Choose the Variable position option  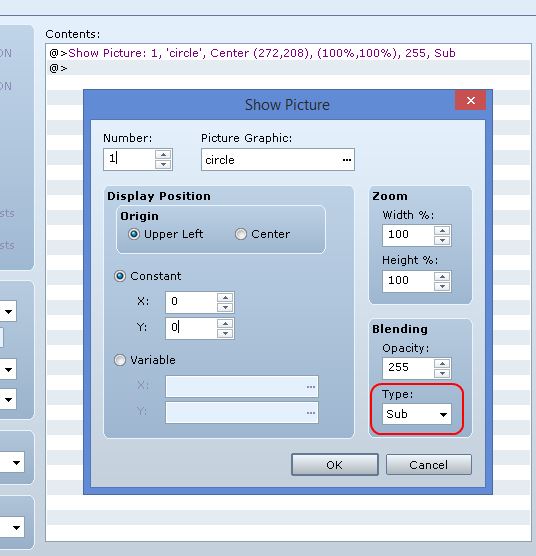145,360
